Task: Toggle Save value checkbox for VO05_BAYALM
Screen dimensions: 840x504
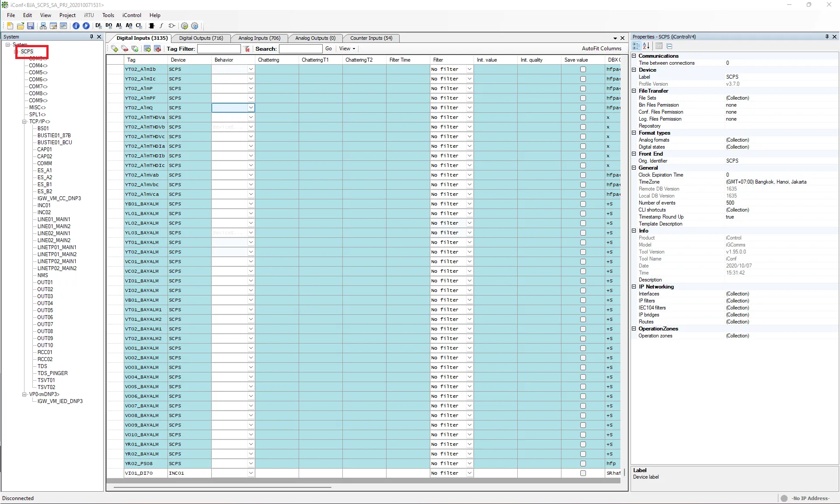Action: [583, 386]
